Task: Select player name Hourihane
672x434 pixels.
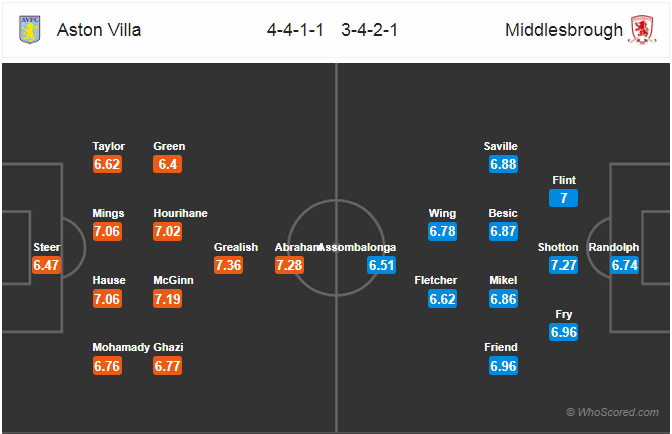Action: (180, 213)
